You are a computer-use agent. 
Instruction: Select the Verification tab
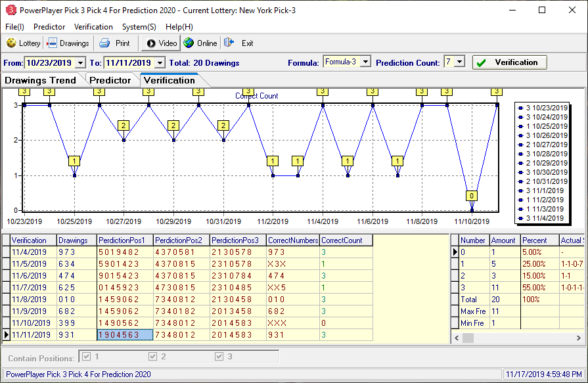pyautogui.click(x=170, y=80)
